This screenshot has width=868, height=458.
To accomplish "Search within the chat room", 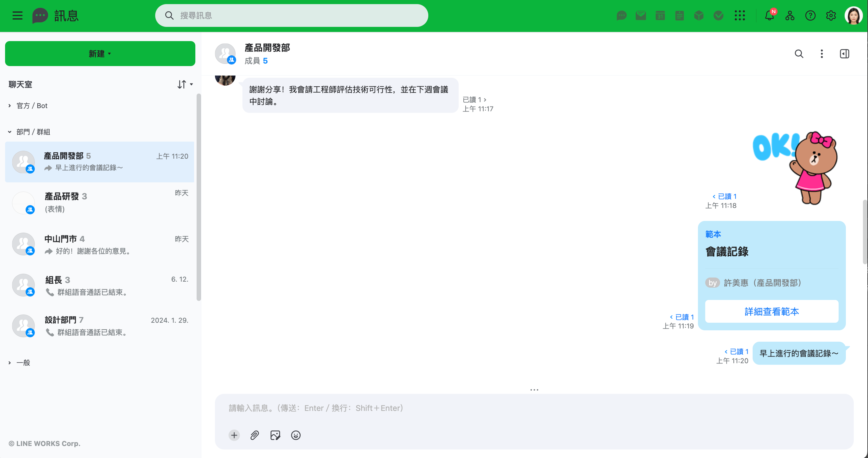I will point(799,54).
